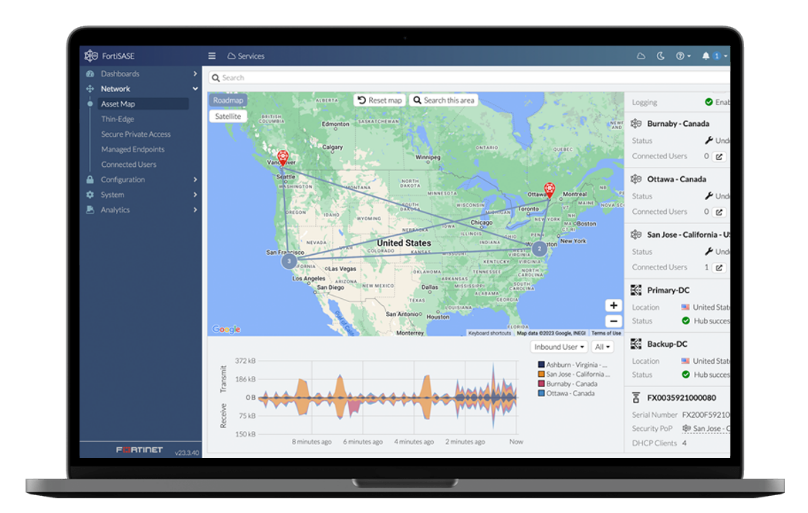The image size is (808, 513).
Task: Focus the Search input field
Action: coord(469,78)
